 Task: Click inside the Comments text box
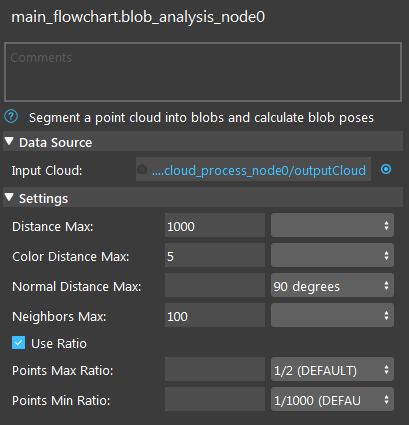[203, 72]
